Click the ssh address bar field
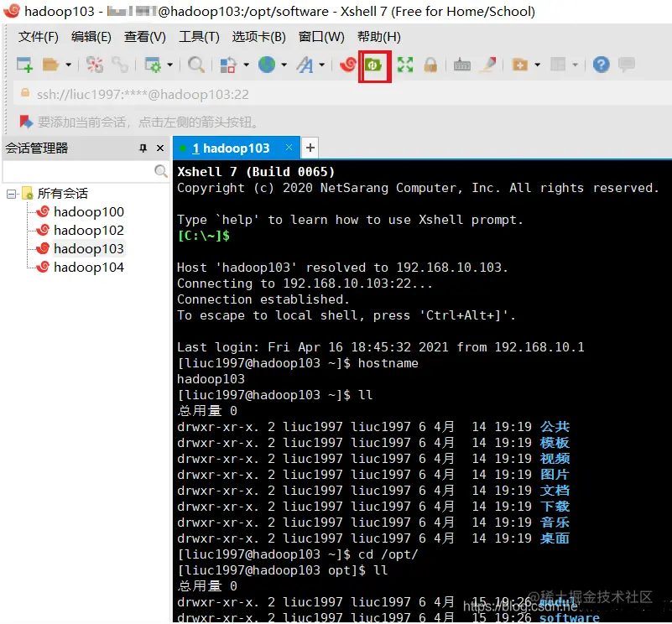 tap(343, 94)
